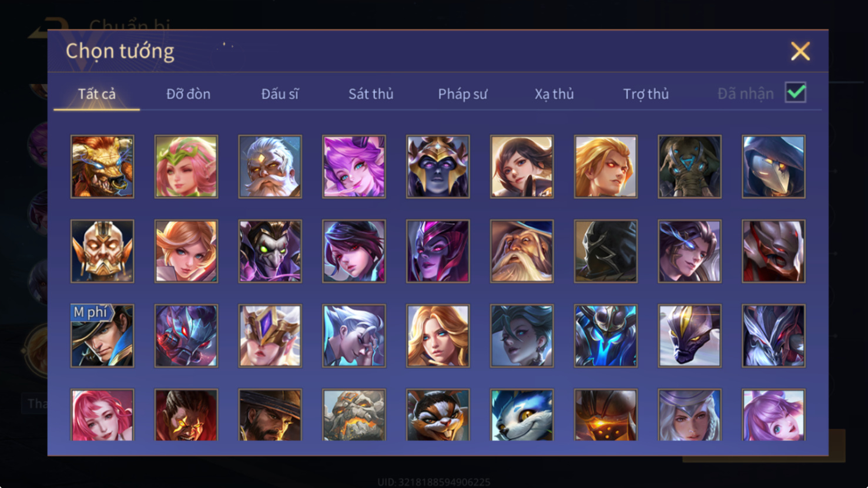
Task: Select the hero marked M phí
Action: pos(102,336)
